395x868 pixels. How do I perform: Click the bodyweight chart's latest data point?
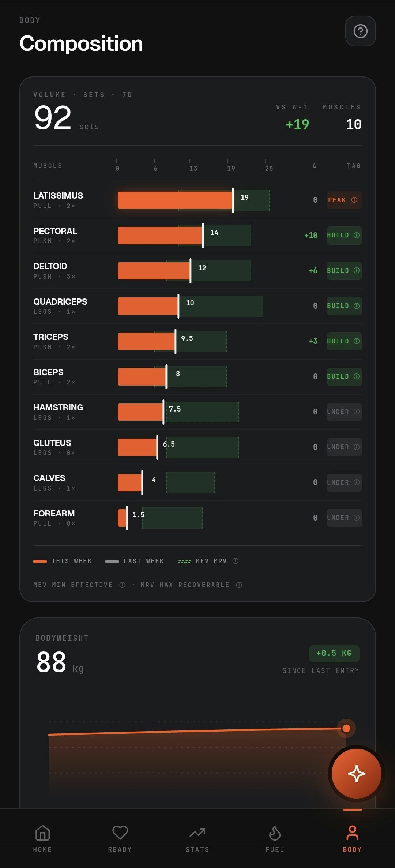(346, 728)
